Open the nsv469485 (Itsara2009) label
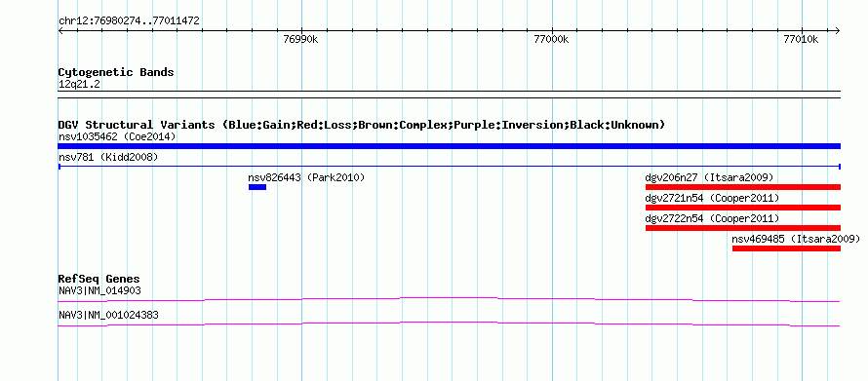This screenshot has height=381, width=868. click(x=796, y=239)
